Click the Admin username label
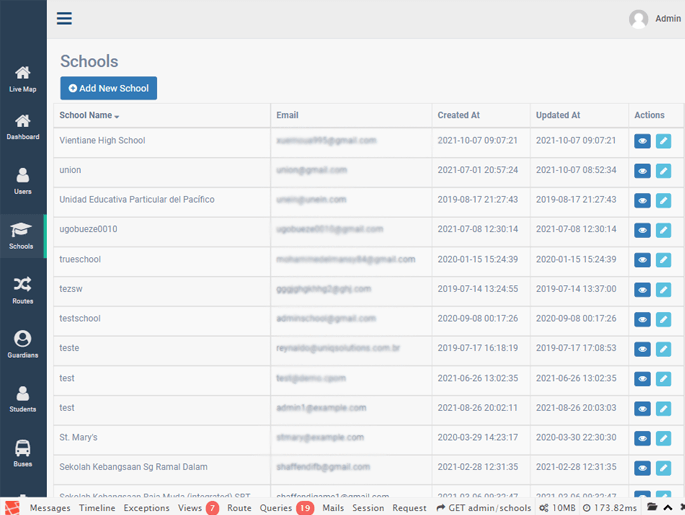The height and width of the screenshot is (515, 685). (668, 19)
